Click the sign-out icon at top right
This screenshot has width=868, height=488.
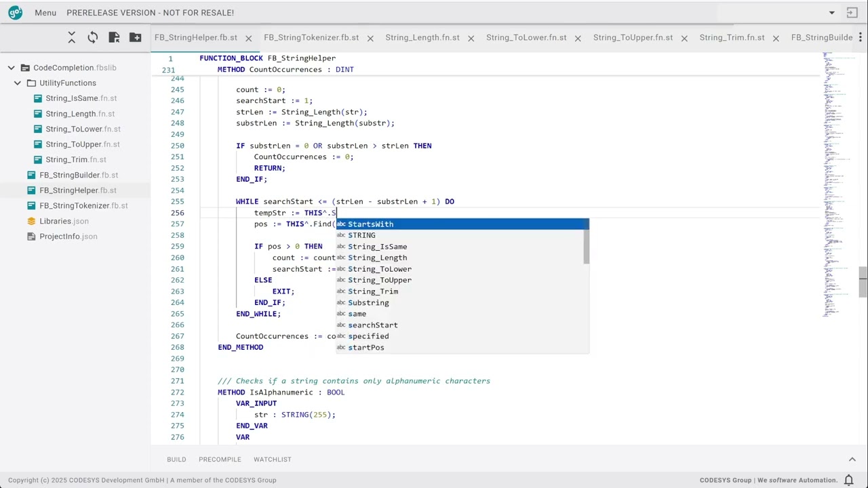pos(852,13)
